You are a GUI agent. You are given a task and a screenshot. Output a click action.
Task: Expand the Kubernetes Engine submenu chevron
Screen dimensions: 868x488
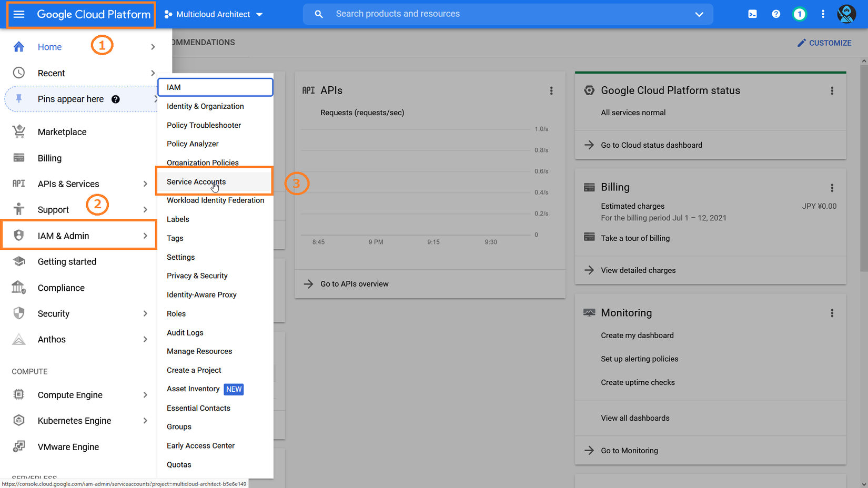coord(145,421)
